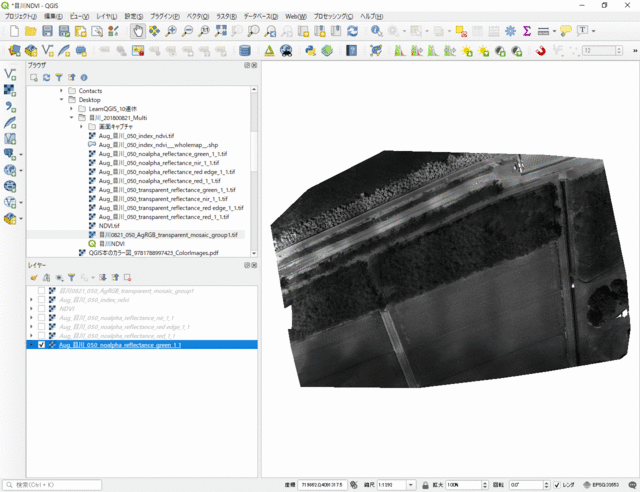This screenshot has width=640, height=492.
Task: Open project using the folder icon
Action: 31,31
